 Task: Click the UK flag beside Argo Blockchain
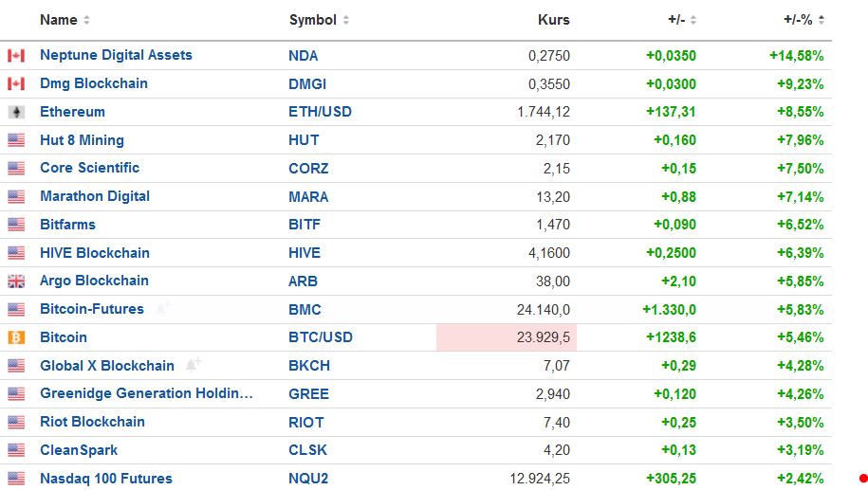coord(16,281)
